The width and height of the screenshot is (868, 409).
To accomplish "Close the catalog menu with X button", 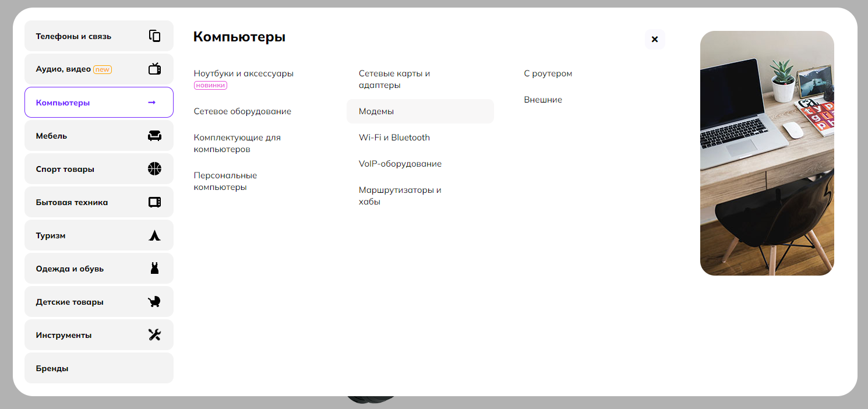I will (x=654, y=40).
